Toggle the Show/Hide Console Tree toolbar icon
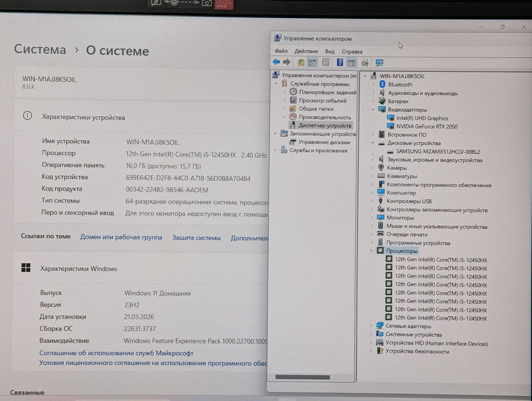 (x=312, y=62)
